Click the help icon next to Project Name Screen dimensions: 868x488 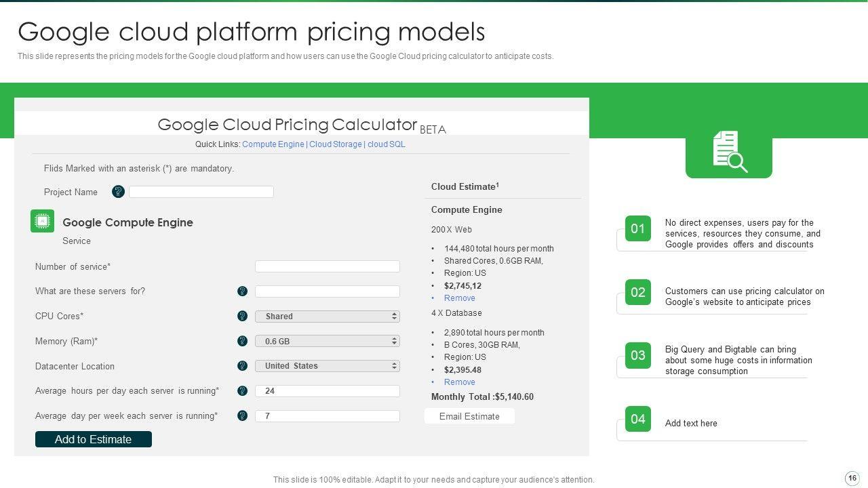118,192
